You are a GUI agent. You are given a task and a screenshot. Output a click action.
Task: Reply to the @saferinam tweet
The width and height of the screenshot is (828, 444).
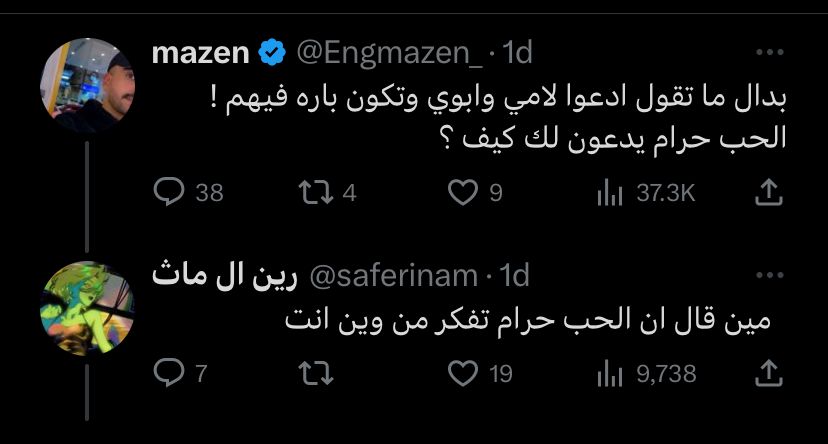pos(170,374)
